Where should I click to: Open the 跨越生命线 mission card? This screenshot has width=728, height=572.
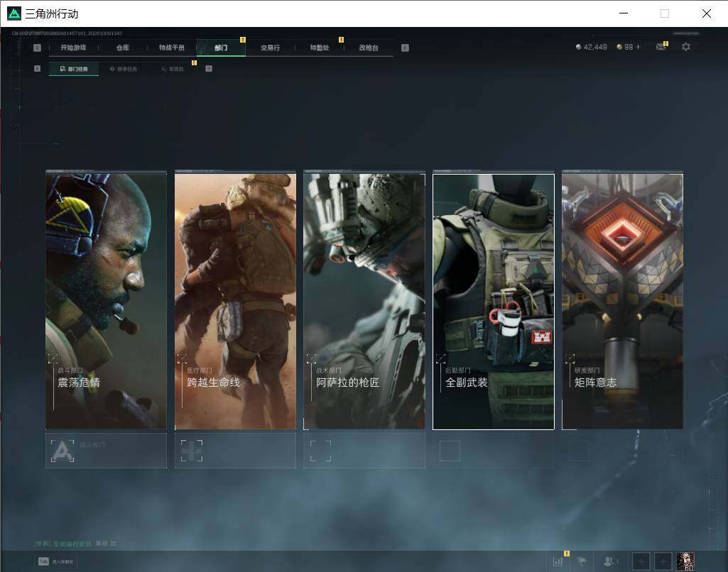point(235,301)
